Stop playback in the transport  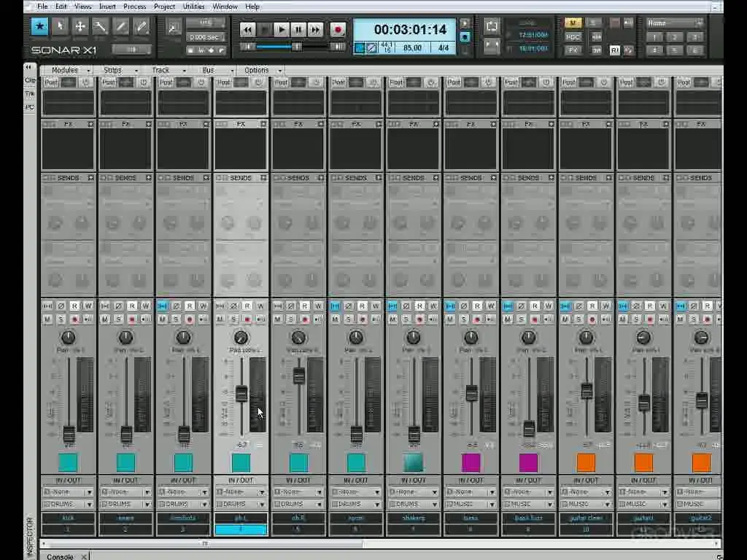(x=264, y=29)
